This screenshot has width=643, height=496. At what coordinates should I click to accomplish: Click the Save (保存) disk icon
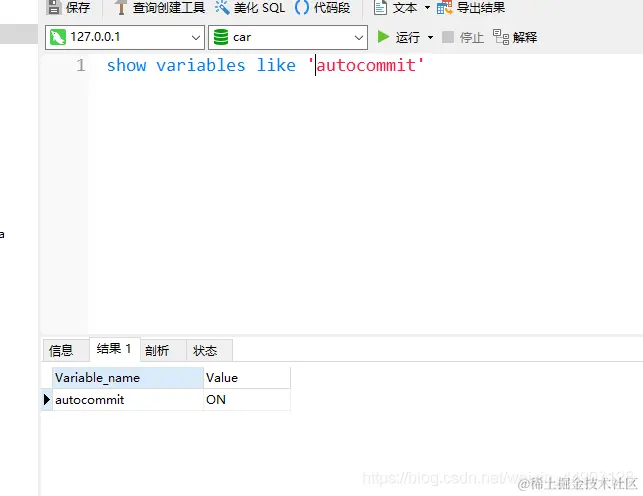54,7
